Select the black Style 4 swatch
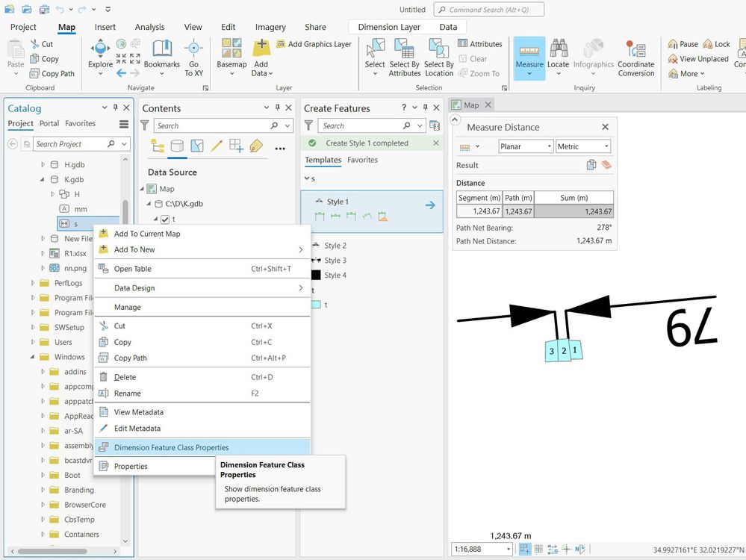This screenshot has width=746, height=560. click(316, 275)
